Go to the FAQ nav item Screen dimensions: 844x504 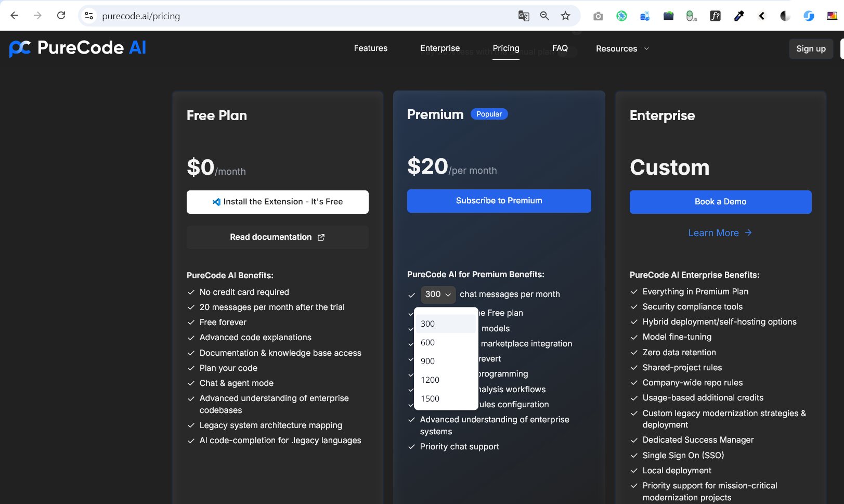pos(560,48)
